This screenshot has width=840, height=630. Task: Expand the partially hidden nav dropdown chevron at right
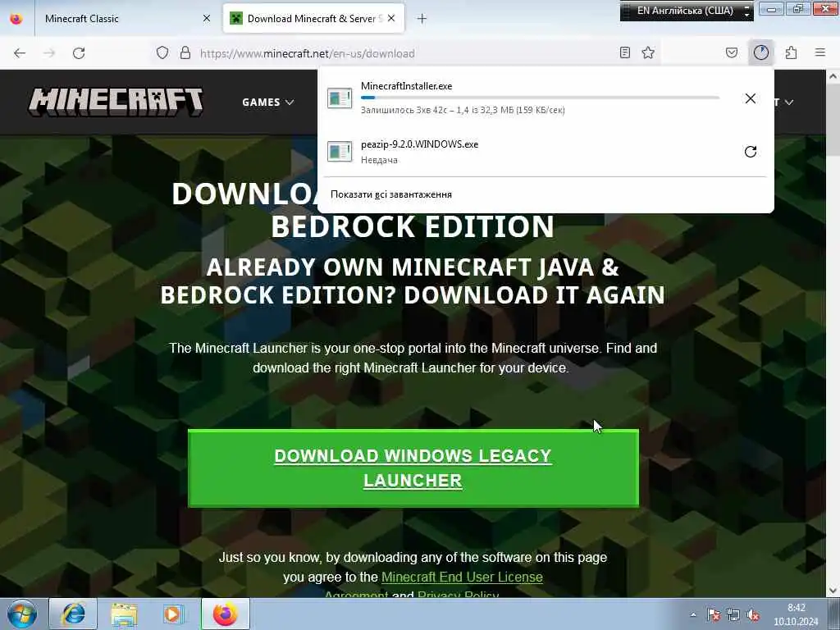788,103
